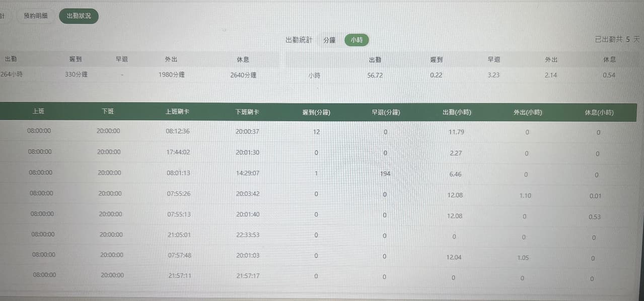Click the 0.53 rest hours cell
This screenshot has height=301, width=644.
(595, 217)
